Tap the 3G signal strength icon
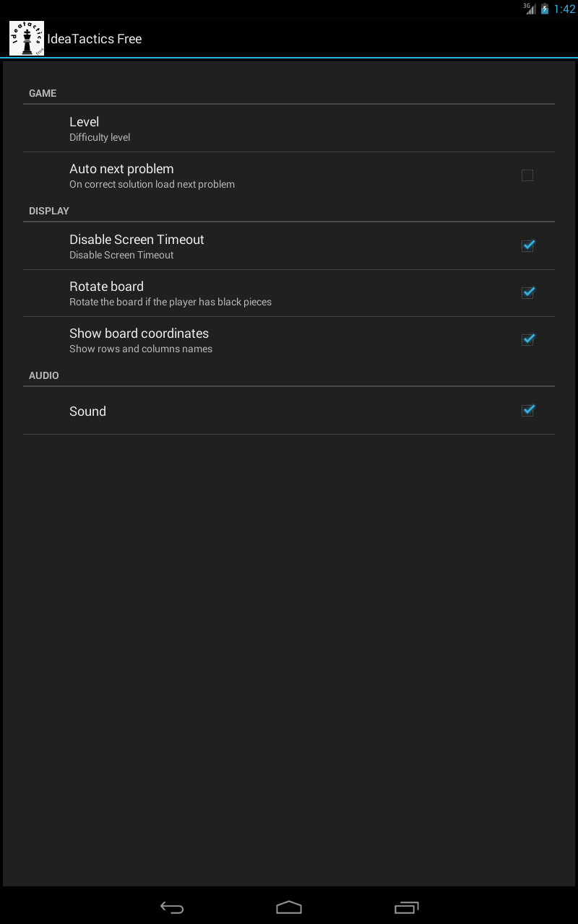Viewport: 578px width, 924px height. point(530,9)
